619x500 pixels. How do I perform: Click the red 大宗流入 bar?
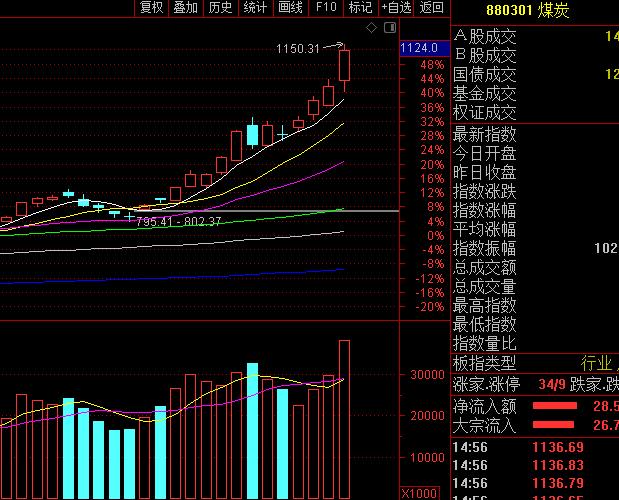coord(553,425)
